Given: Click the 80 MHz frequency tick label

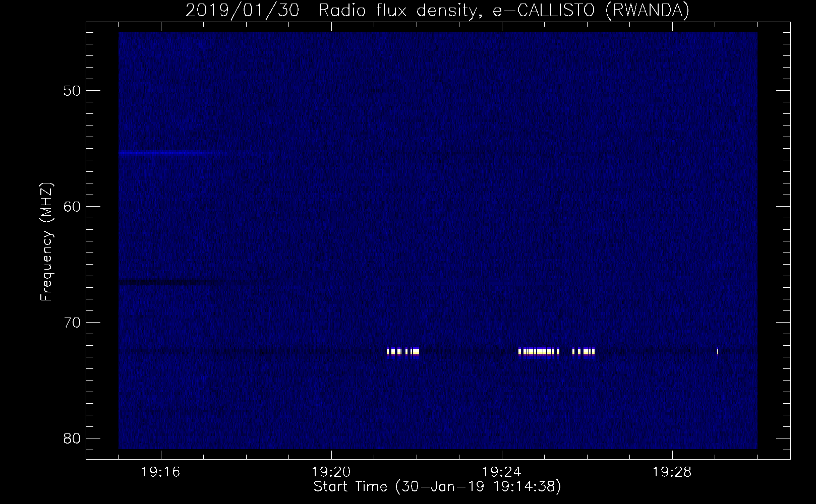Looking at the screenshot, I should pos(72,438).
